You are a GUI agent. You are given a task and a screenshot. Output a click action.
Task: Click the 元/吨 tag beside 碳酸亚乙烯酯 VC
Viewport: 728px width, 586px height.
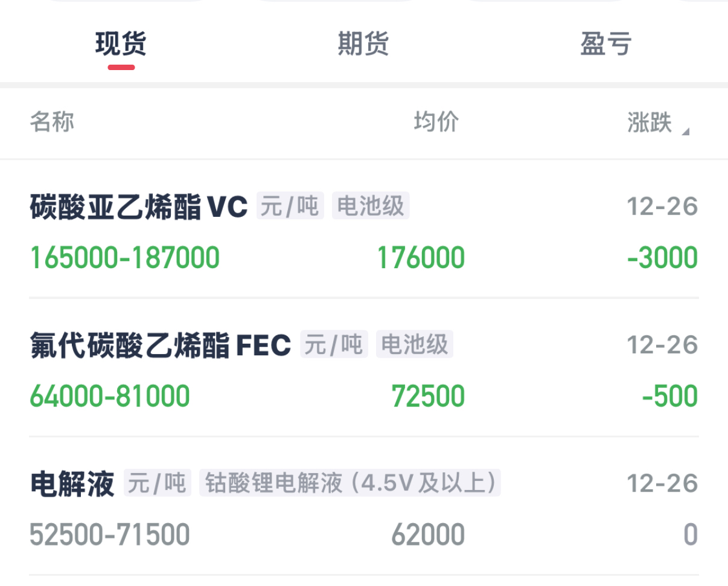[x=290, y=207]
